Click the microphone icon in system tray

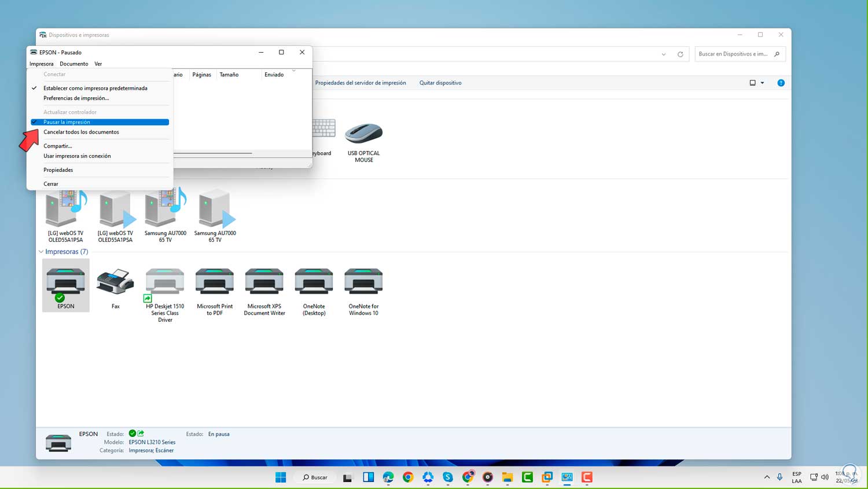[779, 477]
